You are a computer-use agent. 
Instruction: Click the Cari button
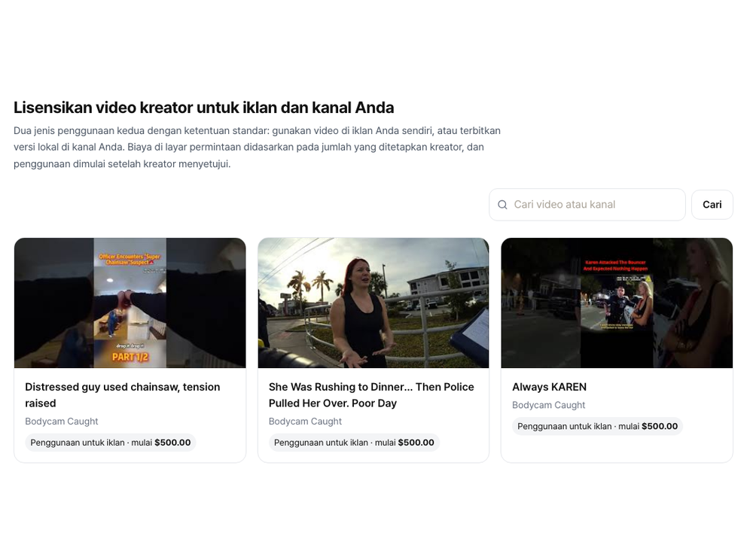coord(712,205)
